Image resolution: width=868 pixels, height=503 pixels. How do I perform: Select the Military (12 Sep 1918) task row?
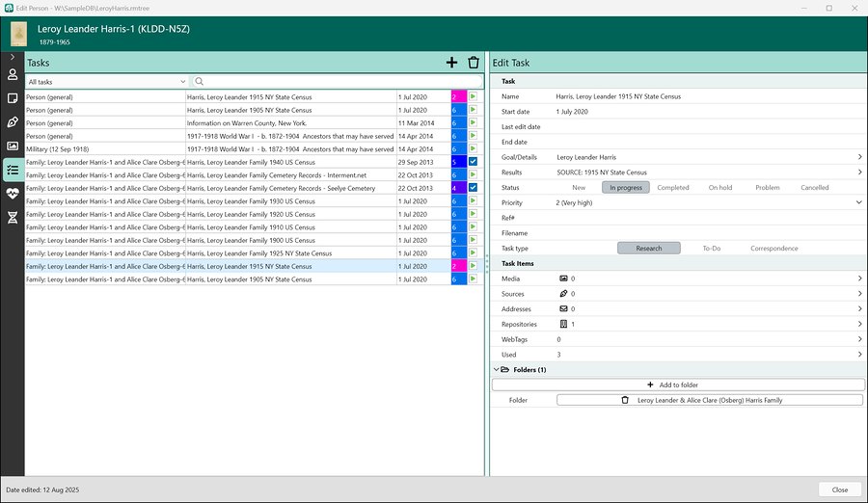[254, 148]
